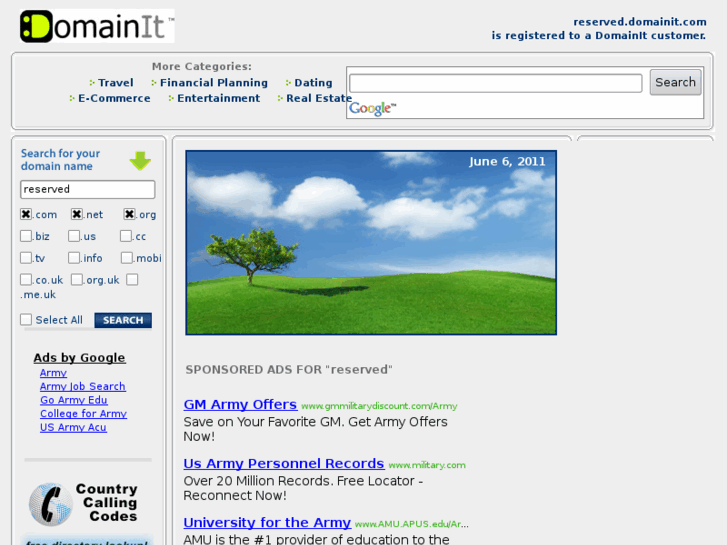Screen dimensions: 727x545
Task: Open the Us Army Personnel Records ad
Action: tap(284, 463)
